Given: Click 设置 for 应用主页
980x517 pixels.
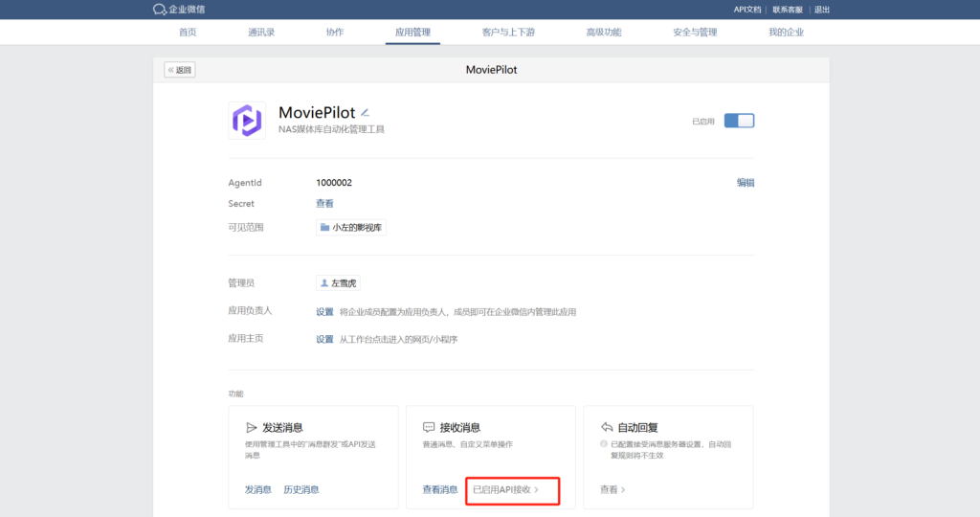Looking at the screenshot, I should pyautogui.click(x=324, y=339).
